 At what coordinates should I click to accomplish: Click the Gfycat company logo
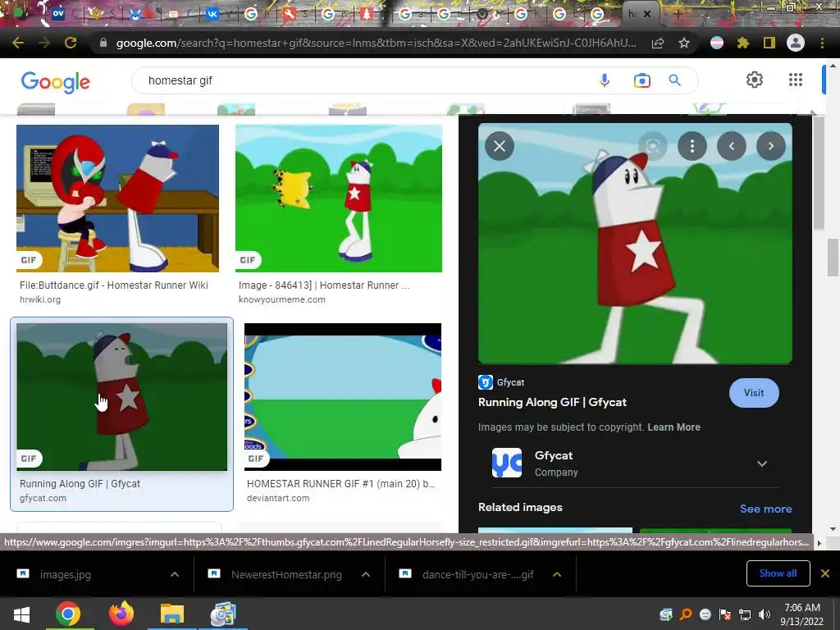[x=507, y=463]
